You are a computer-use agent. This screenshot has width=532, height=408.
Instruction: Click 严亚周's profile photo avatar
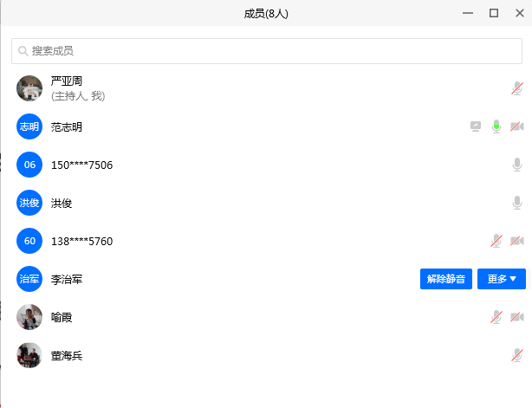29,88
